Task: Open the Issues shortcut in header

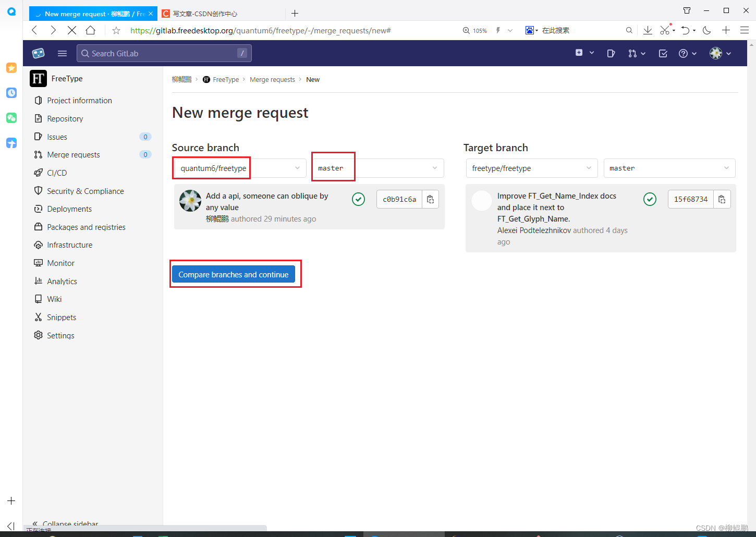Action: pos(611,53)
